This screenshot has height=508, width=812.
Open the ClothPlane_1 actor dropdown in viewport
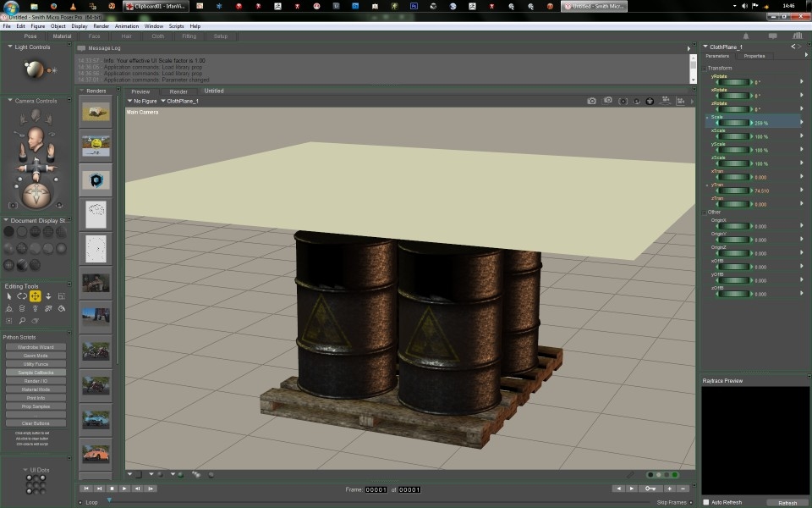point(180,101)
